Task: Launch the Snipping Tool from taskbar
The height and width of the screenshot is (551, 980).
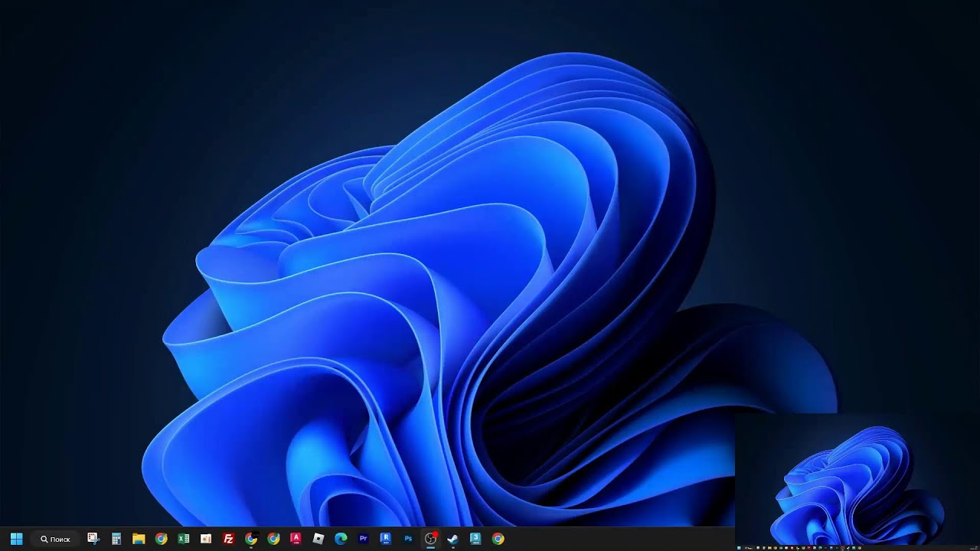Action: (93, 539)
